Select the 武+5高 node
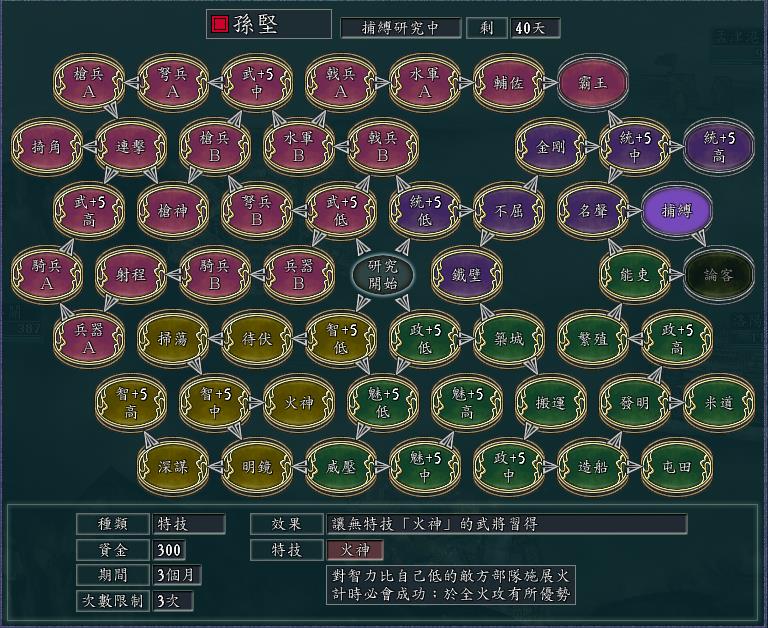 pos(89,211)
